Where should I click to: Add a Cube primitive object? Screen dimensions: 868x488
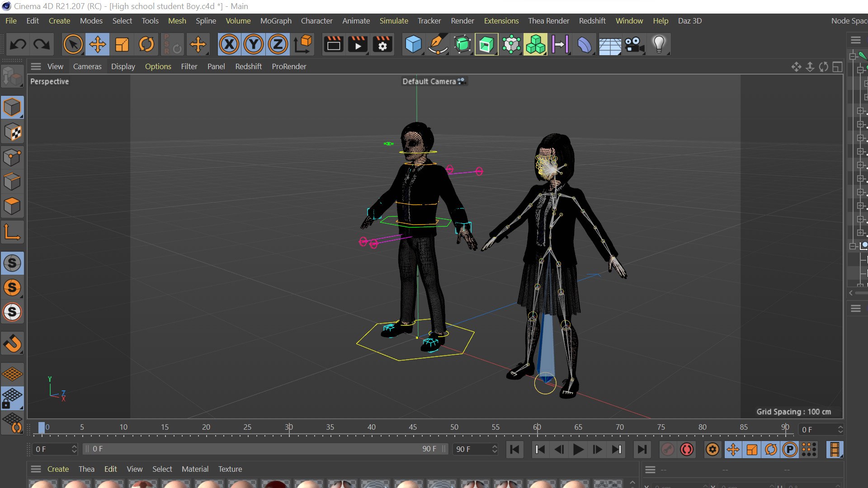tap(413, 44)
